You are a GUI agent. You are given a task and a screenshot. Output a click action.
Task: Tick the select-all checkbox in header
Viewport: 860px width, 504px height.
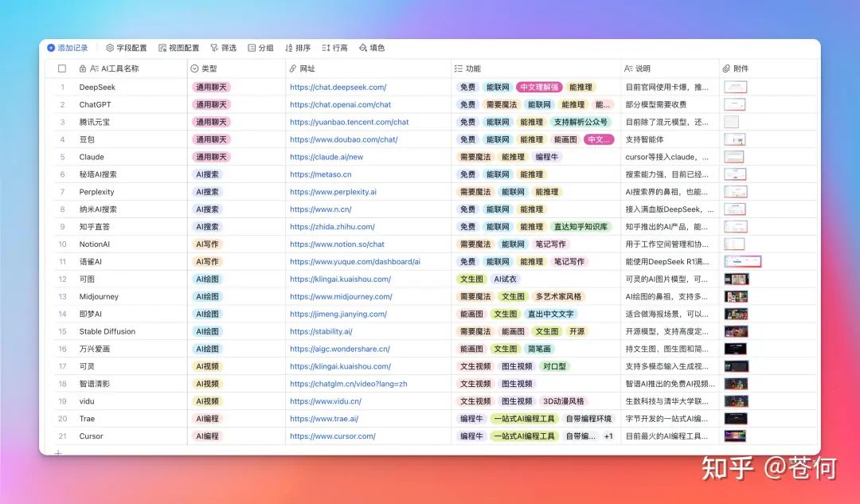pos(62,68)
